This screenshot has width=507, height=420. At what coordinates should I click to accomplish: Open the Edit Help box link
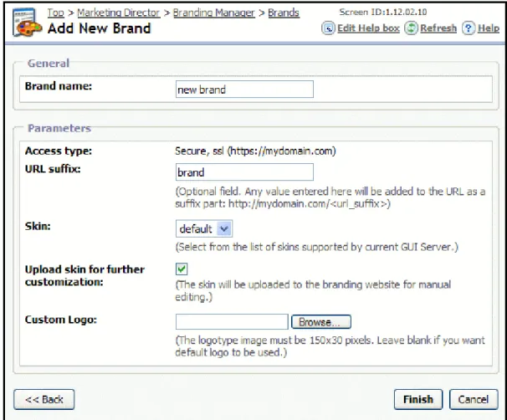[x=368, y=28]
